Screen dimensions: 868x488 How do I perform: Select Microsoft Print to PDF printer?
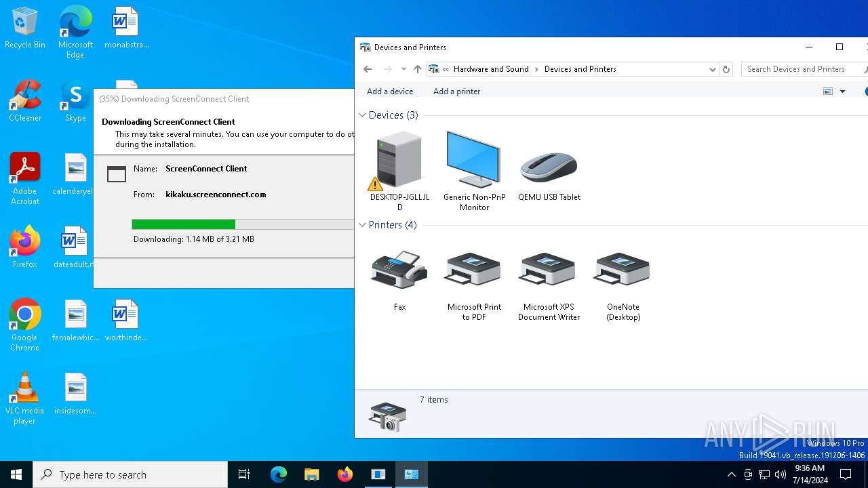(x=474, y=285)
